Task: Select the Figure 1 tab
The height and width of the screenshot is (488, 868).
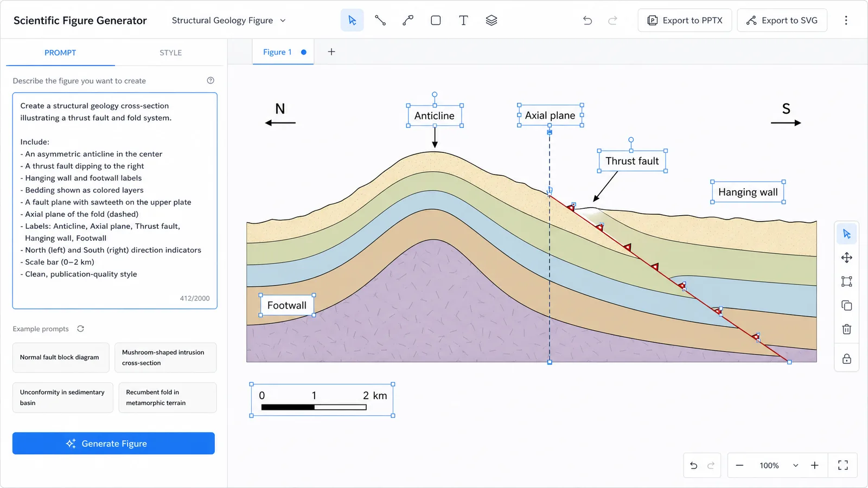Action: [x=283, y=52]
